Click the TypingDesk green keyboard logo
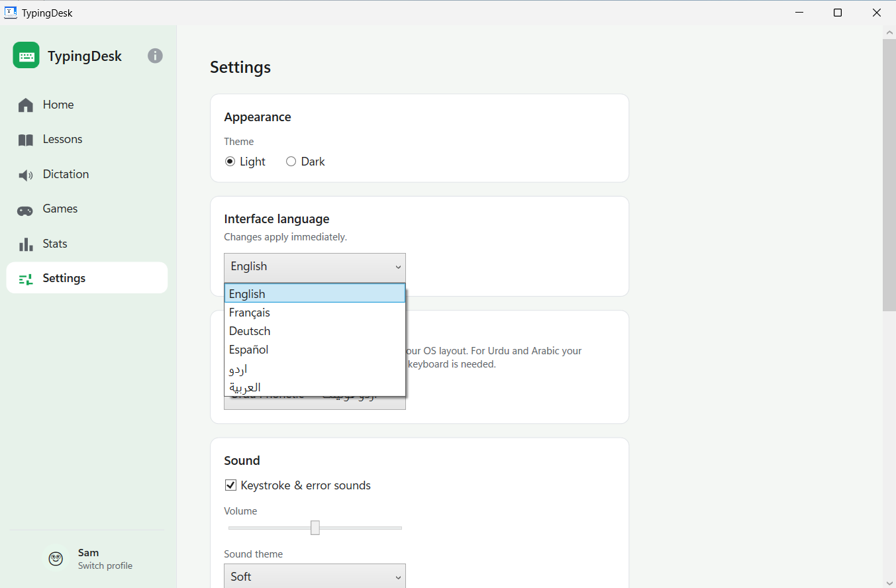 pos(26,56)
